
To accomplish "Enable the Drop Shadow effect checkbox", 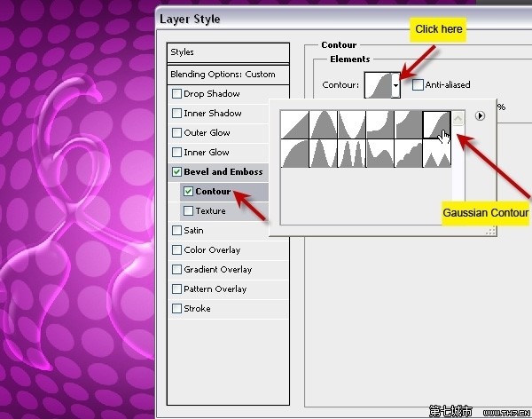I will pos(177,94).
